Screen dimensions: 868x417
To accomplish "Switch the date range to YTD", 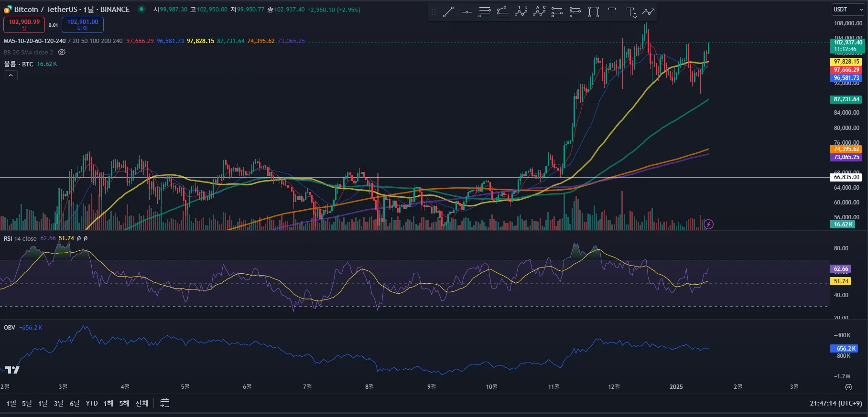I will pos(92,404).
